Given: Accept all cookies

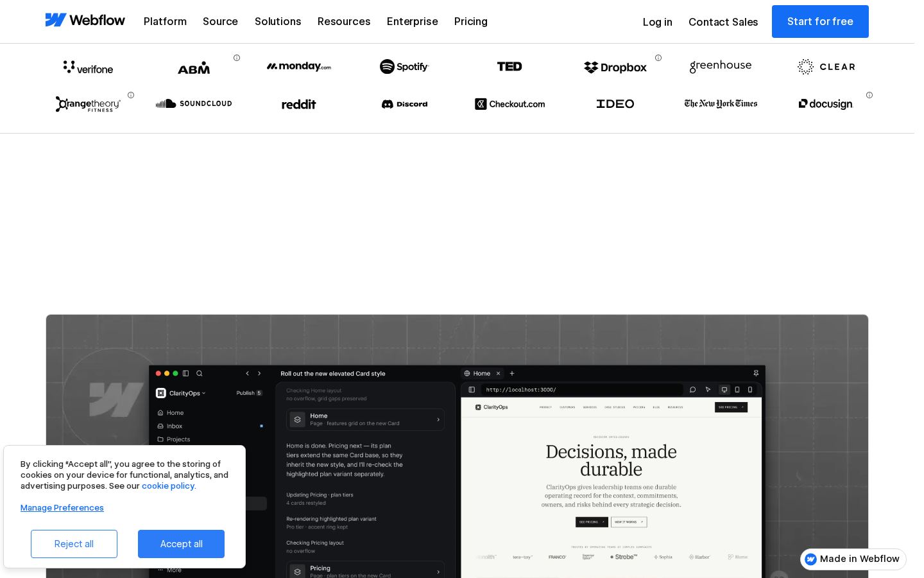Looking at the screenshot, I should point(181,544).
